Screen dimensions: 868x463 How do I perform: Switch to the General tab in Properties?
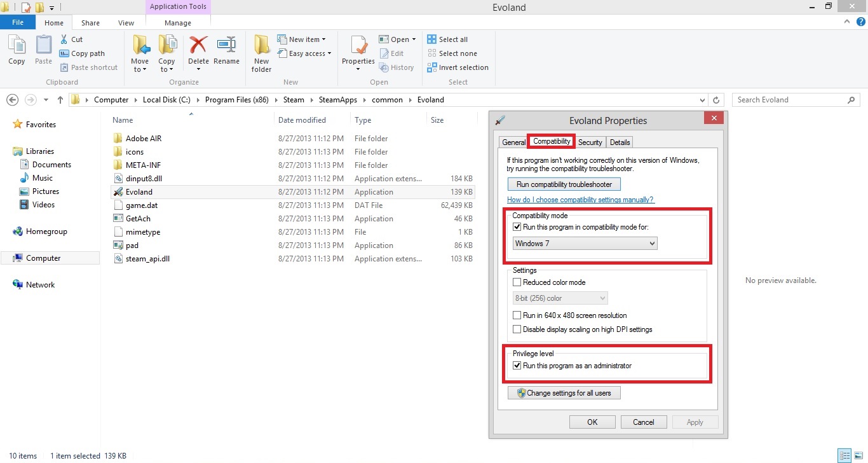point(514,142)
